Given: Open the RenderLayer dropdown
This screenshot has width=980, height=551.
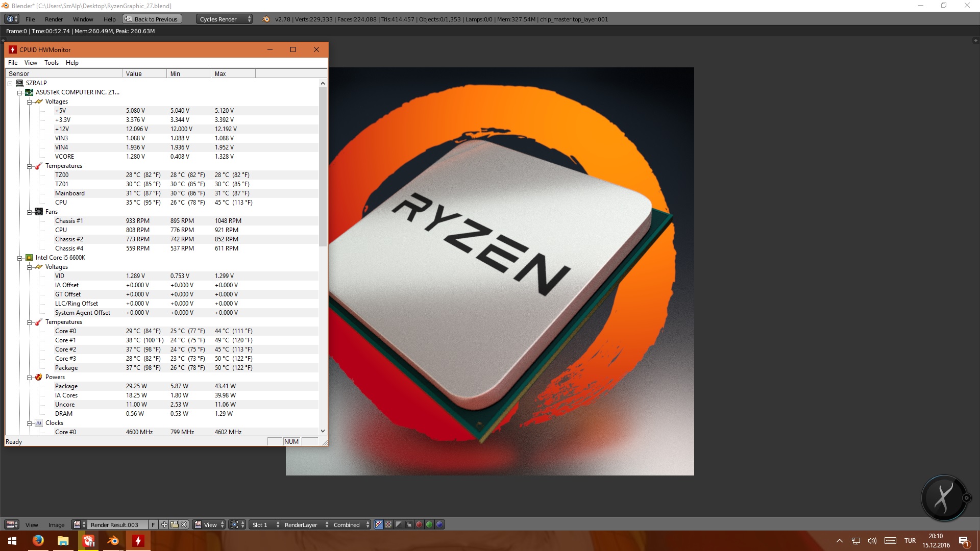Looking at the screenshot, I should [x=306, y=524].
